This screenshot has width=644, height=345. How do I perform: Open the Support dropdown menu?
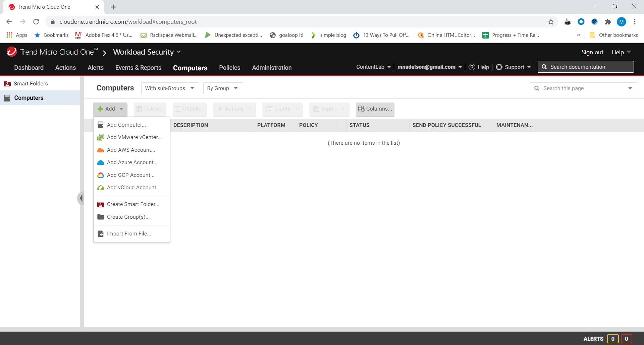click(x=513, y=67)
